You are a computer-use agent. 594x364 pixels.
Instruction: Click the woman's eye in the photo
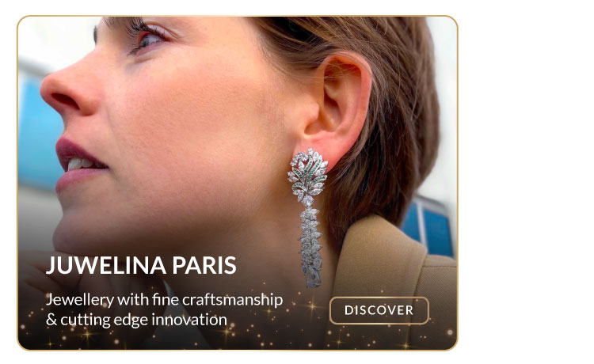click(x=149, y=39)
